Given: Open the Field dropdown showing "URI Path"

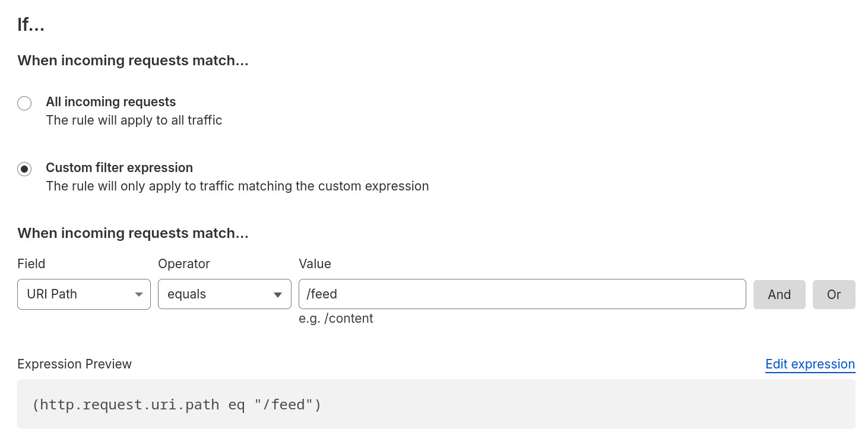Looking at the screenshot, I should click(83, 294).
